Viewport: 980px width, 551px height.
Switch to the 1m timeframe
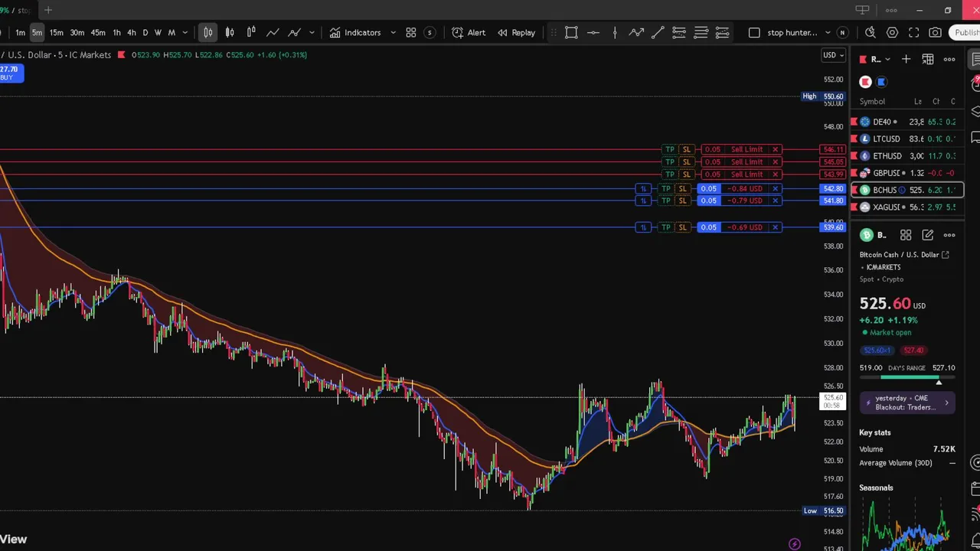pos(20,32)
